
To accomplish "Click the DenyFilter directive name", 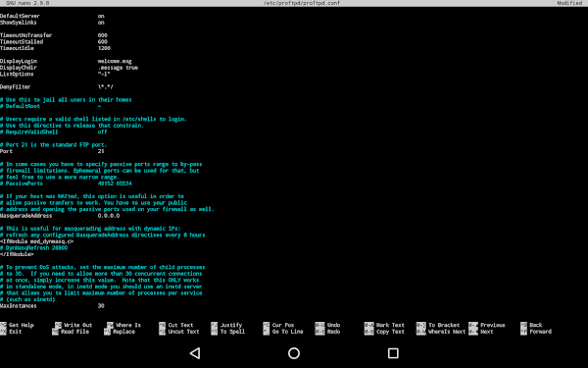I will coord(16,86).
